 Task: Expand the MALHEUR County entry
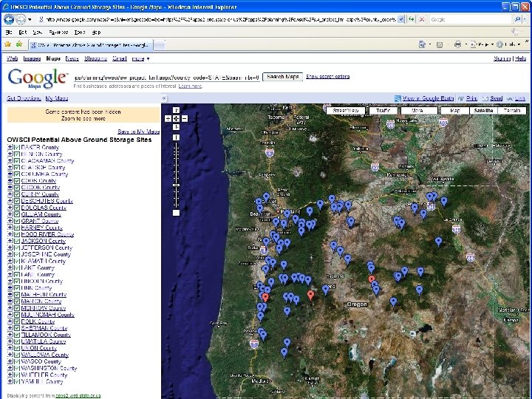click(x=10, y=295)
